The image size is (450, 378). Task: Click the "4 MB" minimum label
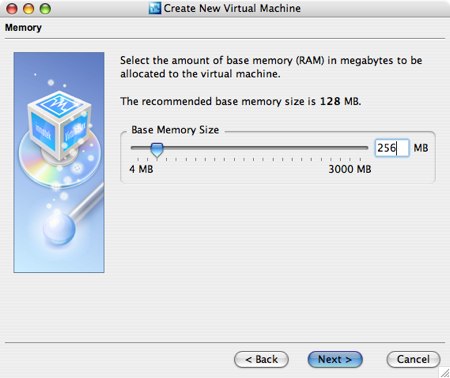point(141,169)
